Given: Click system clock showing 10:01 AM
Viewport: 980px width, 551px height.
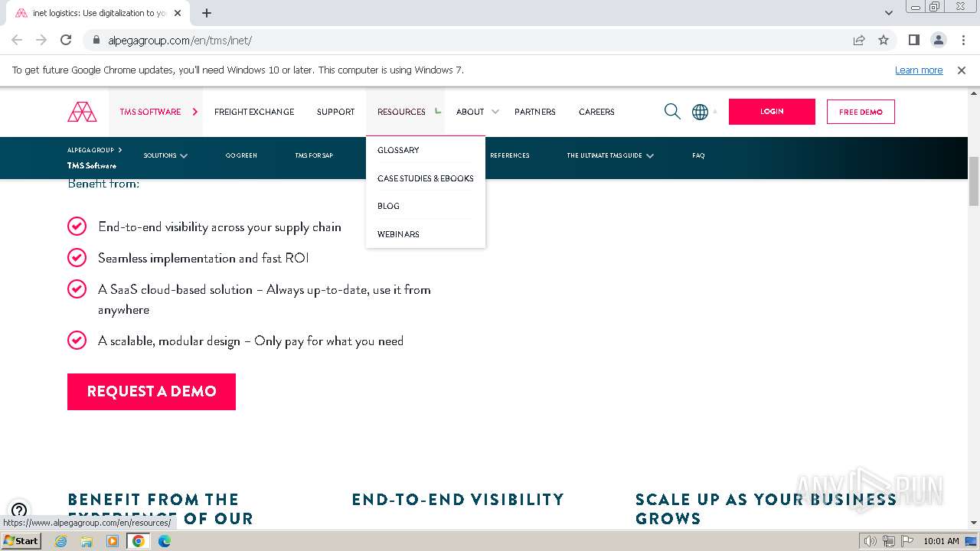Looking at the screenshot, I should (x=941, y=541).
